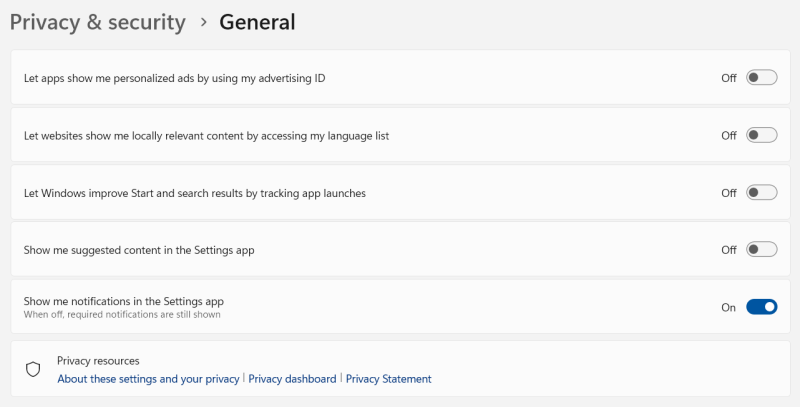Image resolution: width=800 pixels, height=407 pixels.
Task: Click the Privacy resources label text
Action: (98, 360)
